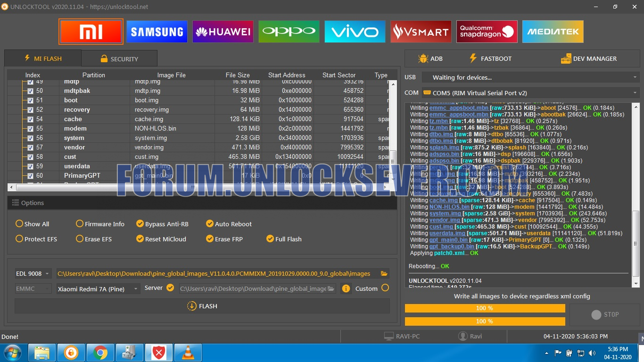Select the Show All option
Viewport: 644px width, 362px height.
tap(32, 224)
